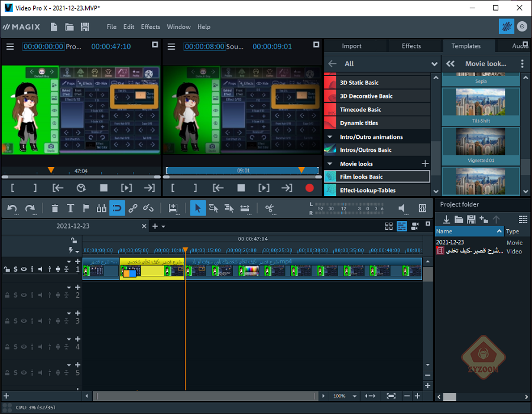
Task: Toggle the highlighted snap magnet button
Action: click(117, 208)
